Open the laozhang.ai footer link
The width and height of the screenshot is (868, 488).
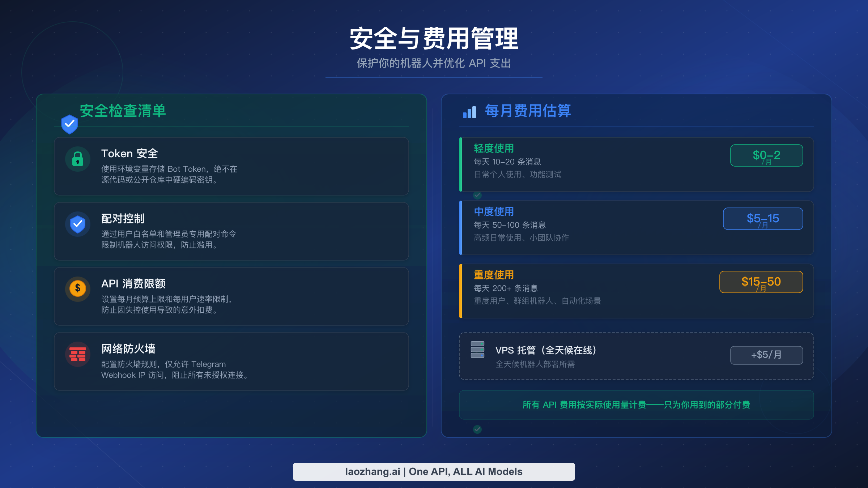[x=434, y=471]
